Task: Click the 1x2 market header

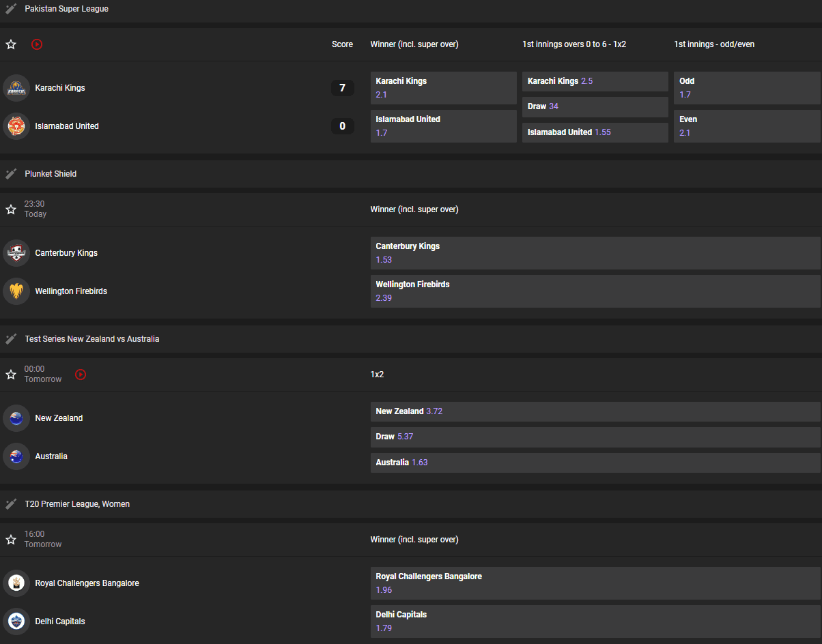Action: coord(377,375)
